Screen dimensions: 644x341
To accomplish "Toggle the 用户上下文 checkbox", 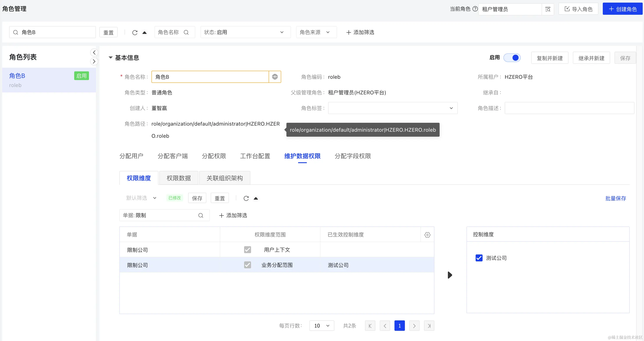I will tap(248, 249).
